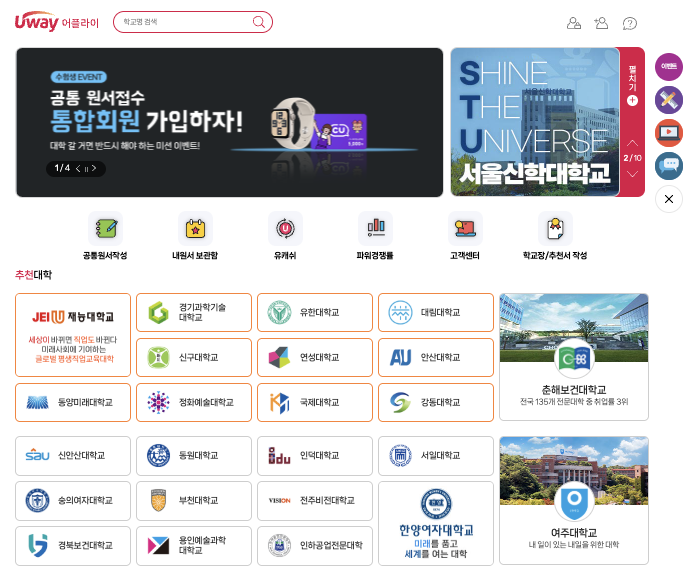Select 국제대학교
This screenshot has width=694, height=586.
tap(315, 402)
